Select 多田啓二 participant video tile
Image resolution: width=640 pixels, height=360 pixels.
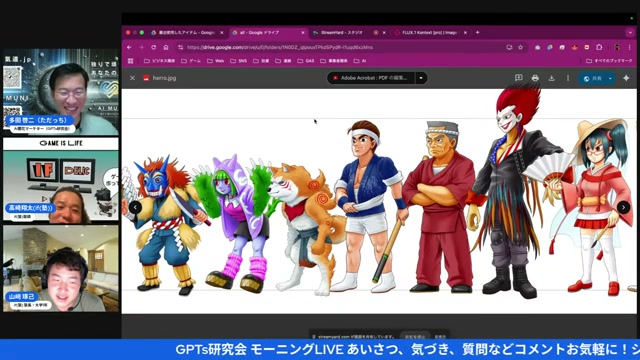pyautogui.click(x=61, y=92)
